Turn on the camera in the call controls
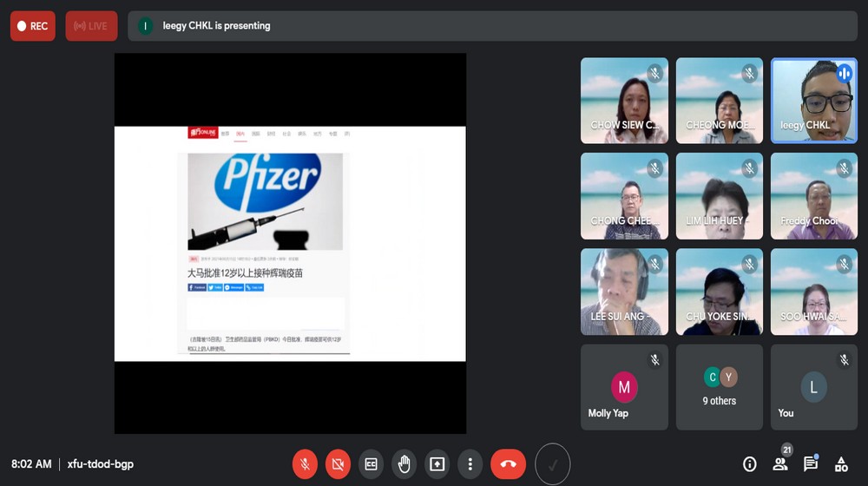Screen dimensions: 868x486 point(338,463)
